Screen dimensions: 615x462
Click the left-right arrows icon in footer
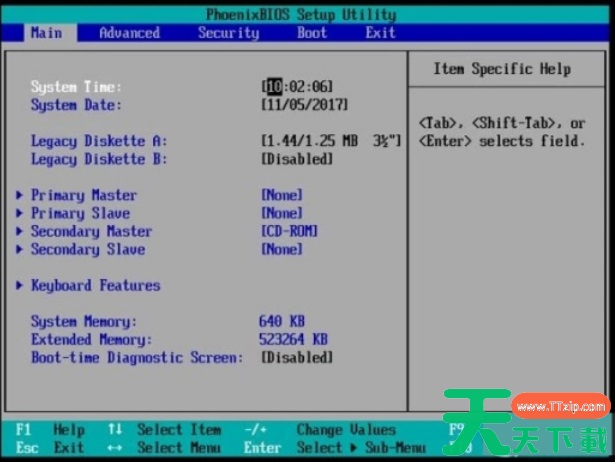point(115,447)
